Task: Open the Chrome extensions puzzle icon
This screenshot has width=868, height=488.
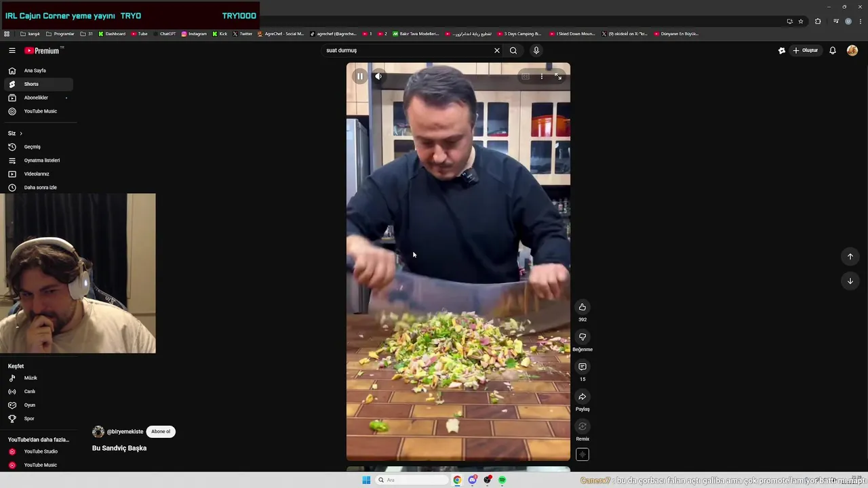Action: [x=818, y=21]
